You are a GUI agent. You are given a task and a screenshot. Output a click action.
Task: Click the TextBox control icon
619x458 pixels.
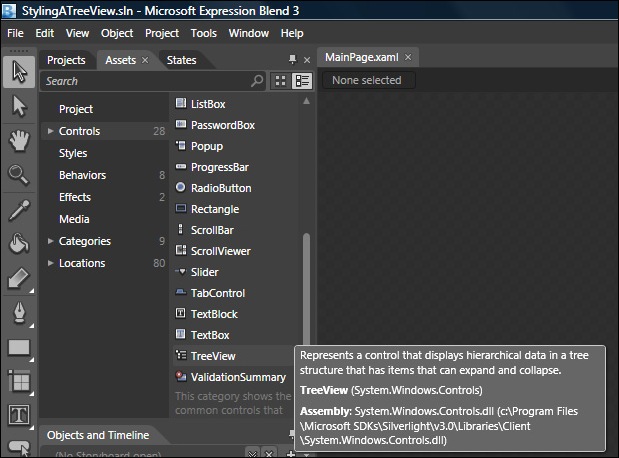pyautogui.click(x=181, y=334)
